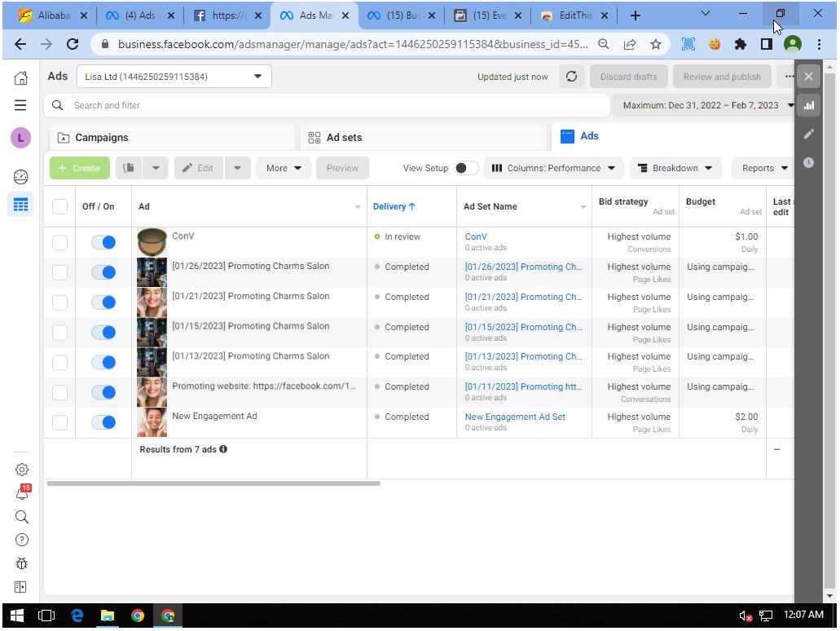Click the Review and publish button

pos(722,77)
